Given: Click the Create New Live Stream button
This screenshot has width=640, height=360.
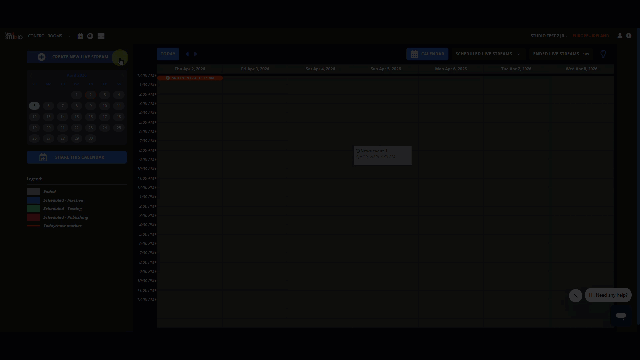Looking at the screenshot, I should tap(77, 57).
